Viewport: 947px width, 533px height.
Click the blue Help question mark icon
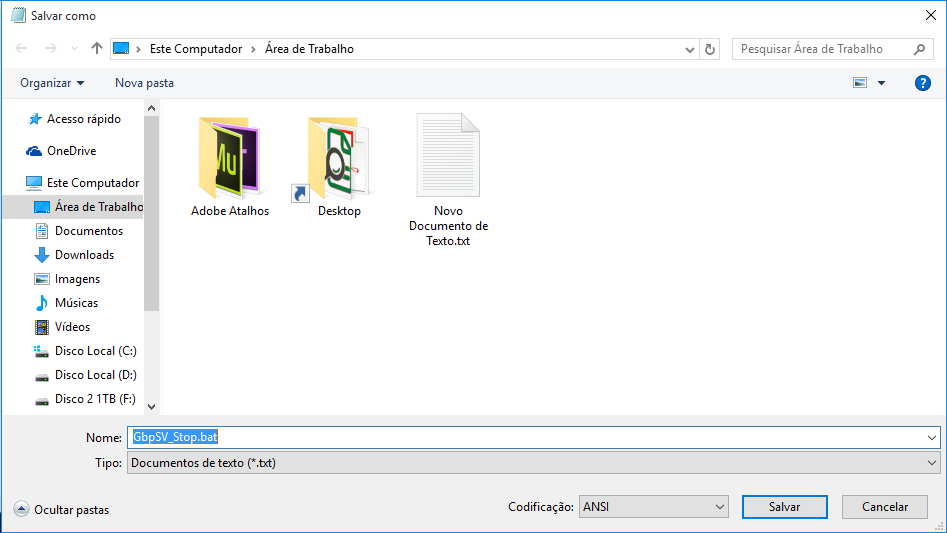click(x=922, y=83)
